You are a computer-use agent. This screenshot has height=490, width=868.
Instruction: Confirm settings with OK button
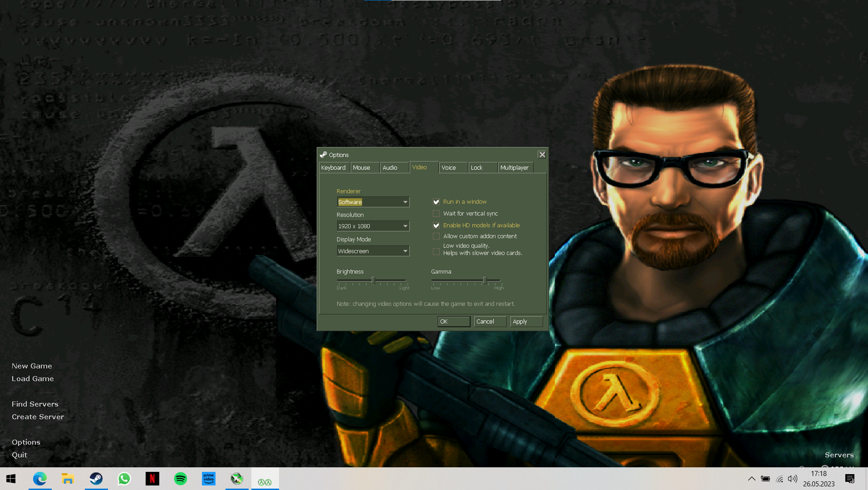point(454,322)
